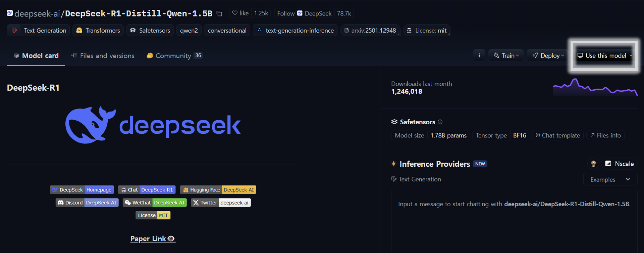Switch to the Community tab
Viewport: 644px width, 253px height.
(x=174, y=55)
